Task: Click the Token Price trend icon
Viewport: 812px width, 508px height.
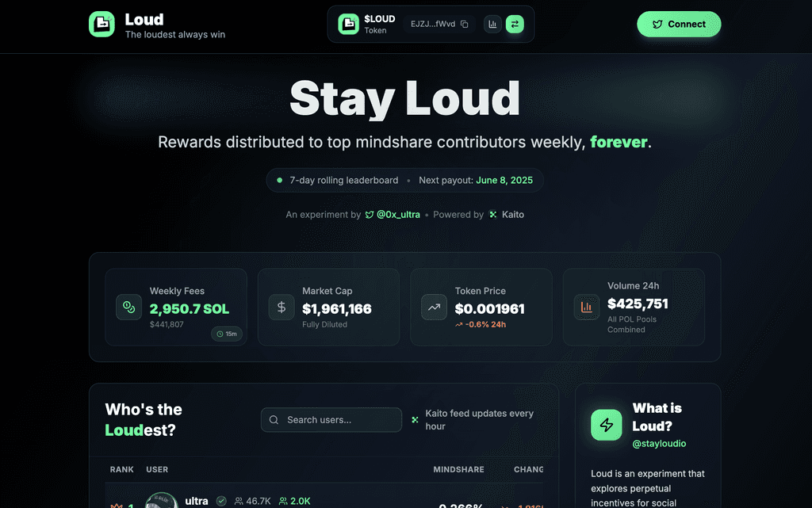Action: [x=434, y=307]
